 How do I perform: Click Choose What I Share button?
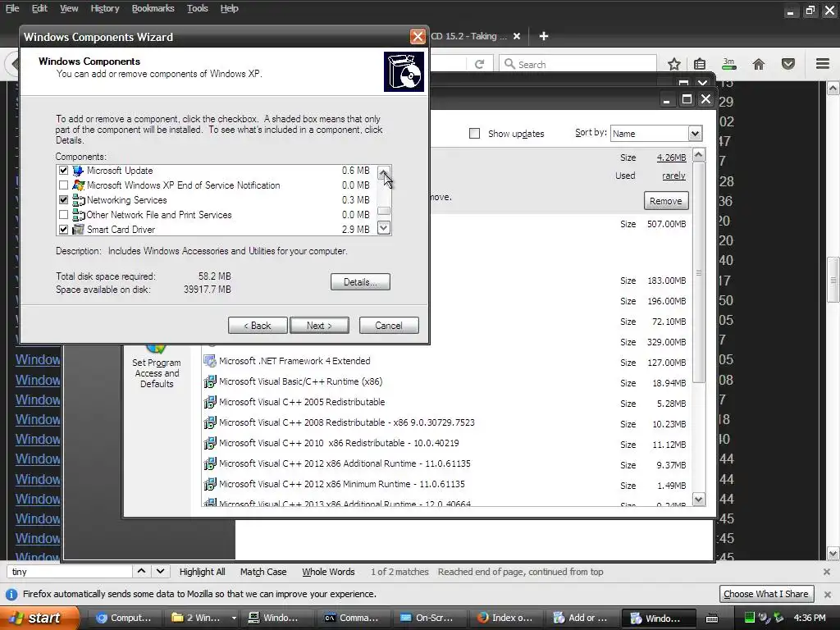(766, 594)
